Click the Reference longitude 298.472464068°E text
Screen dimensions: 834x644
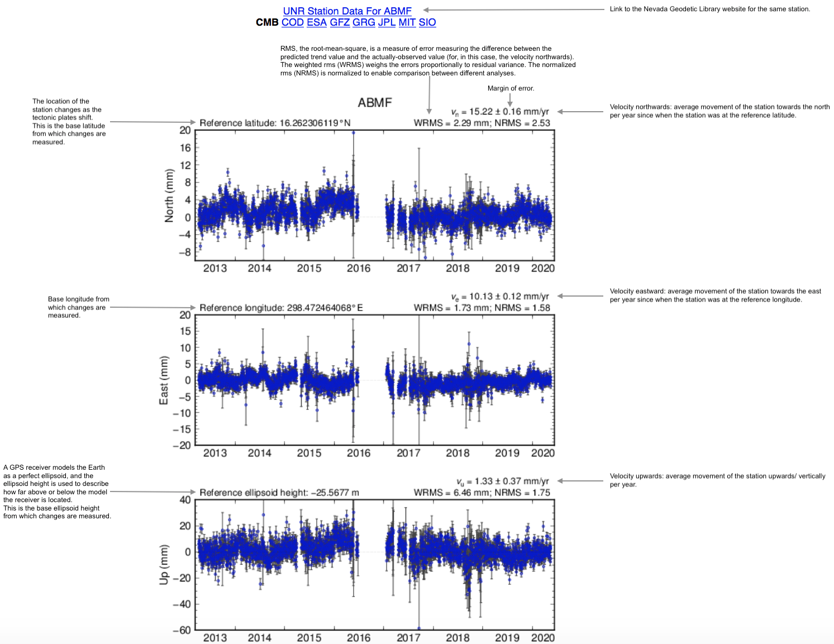pyautogui.click(x=281, y=308)
